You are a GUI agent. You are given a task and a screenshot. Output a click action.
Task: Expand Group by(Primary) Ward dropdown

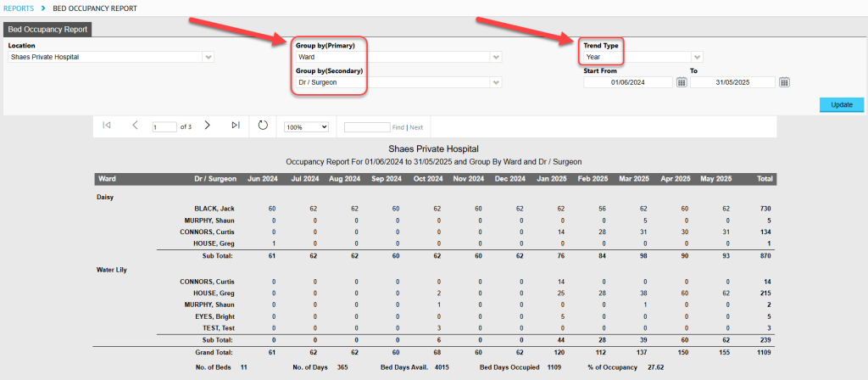pos(496,57)
